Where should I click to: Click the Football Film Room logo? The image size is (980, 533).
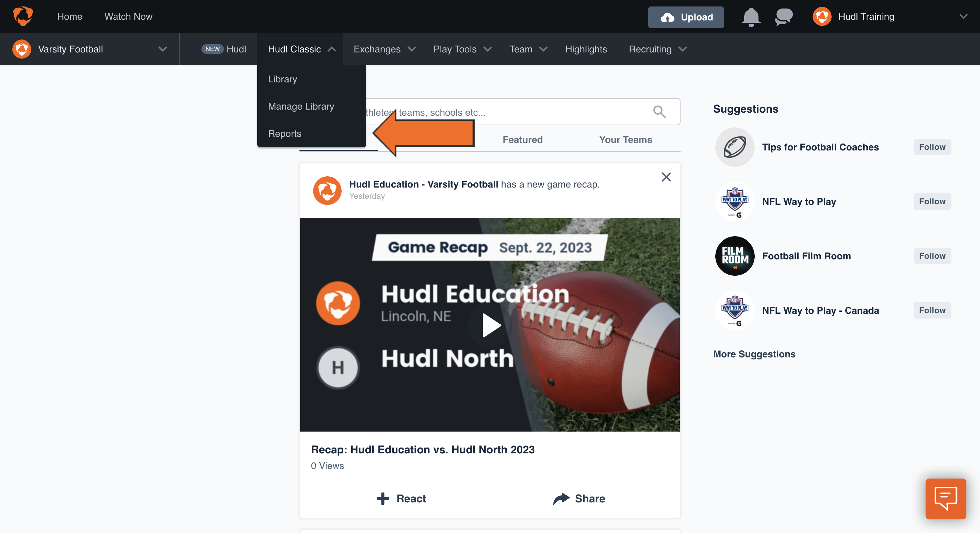point(735,256)
